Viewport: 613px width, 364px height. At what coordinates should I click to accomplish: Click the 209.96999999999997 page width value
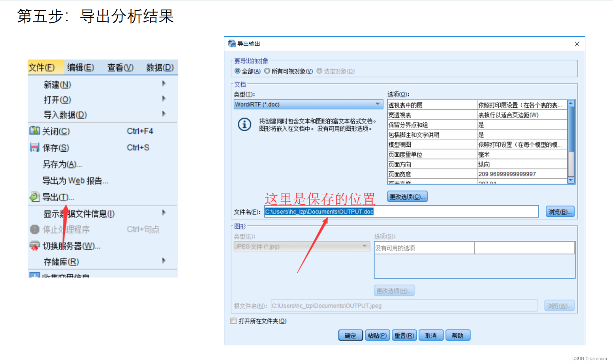tap(507, 174)
